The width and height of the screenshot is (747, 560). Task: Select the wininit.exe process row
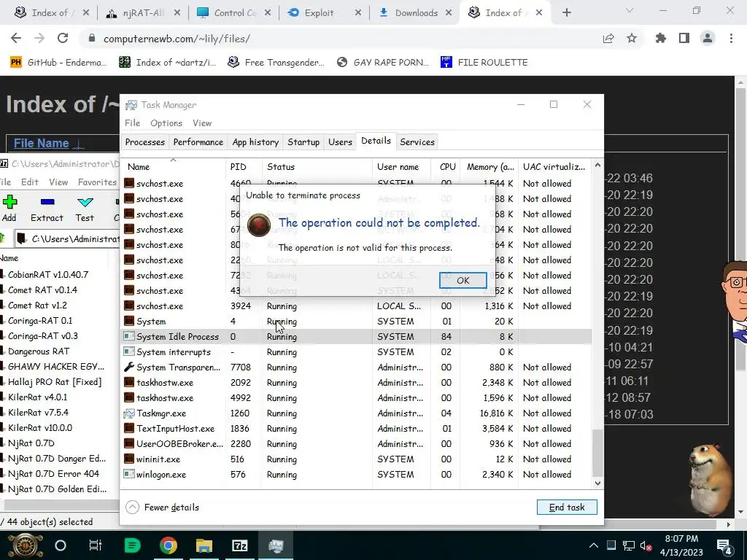click(x=356, y=459)
